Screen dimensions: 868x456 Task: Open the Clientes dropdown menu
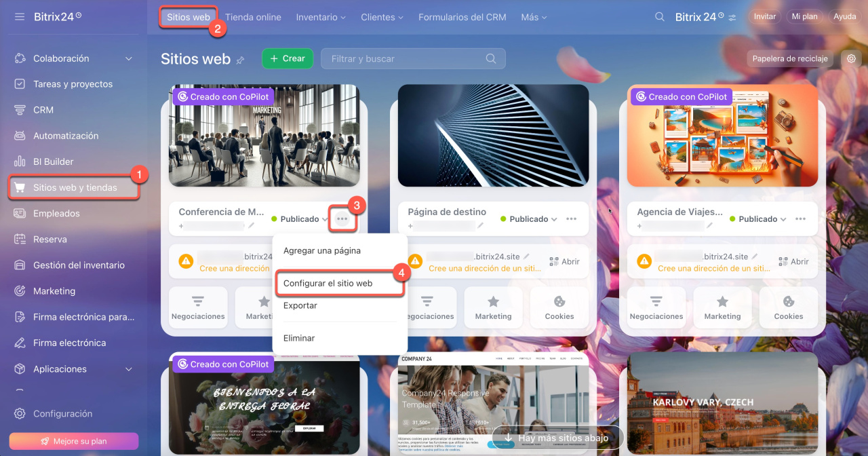click(382, 17)
